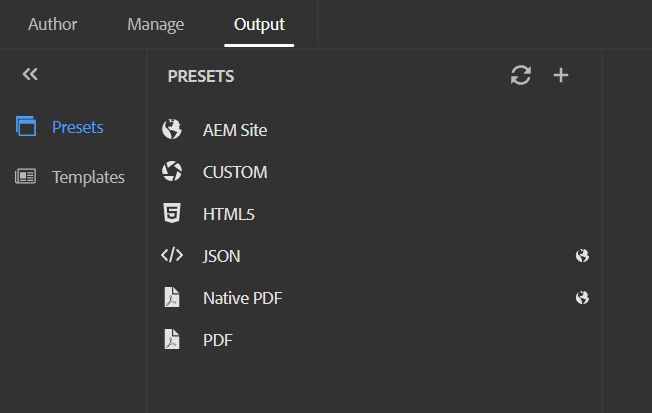652x413 pixels.
Task: Click the AEM Site globe icon
Action: click(x=172, y=129)
